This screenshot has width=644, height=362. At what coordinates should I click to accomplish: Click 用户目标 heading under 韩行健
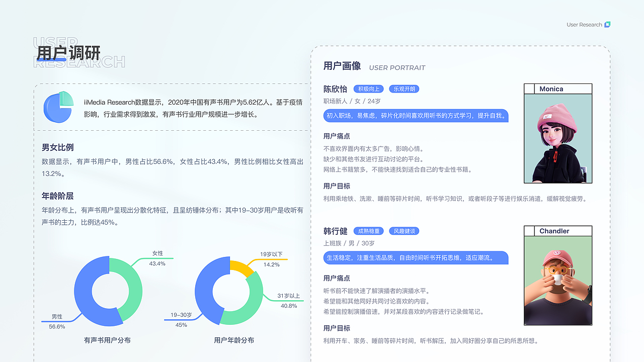tap(337, 328)
